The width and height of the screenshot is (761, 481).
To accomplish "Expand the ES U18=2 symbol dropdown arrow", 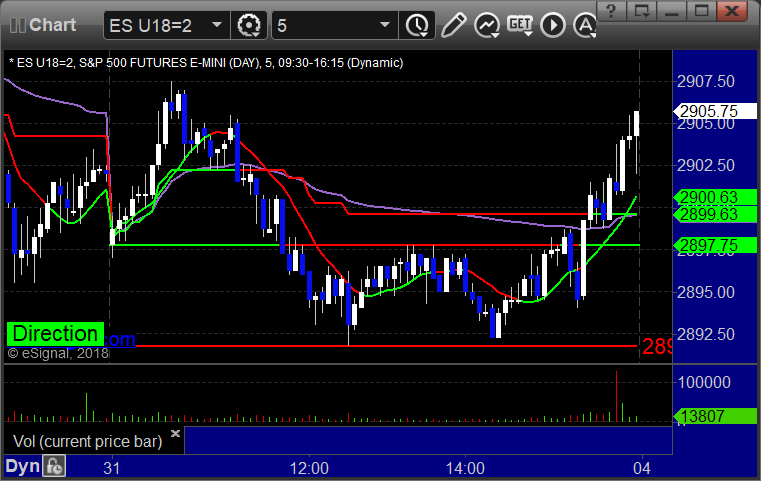I will (217, 25).
